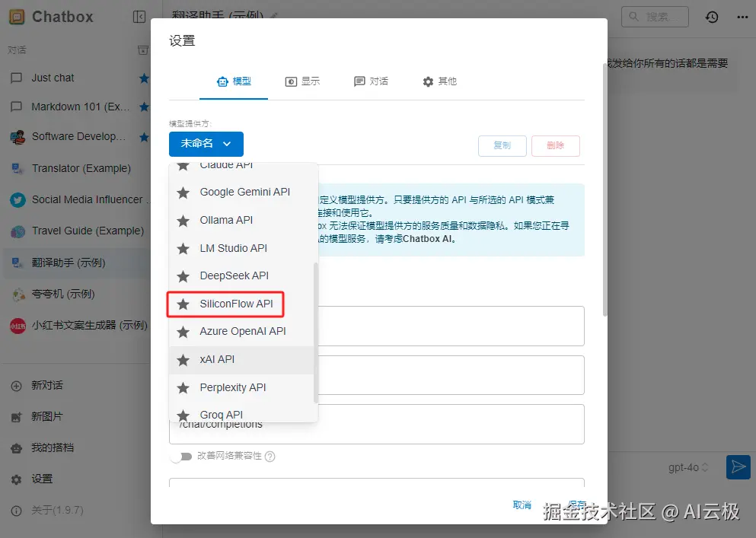Open the 未命名 provider dropdown

(x=206, y=144)
